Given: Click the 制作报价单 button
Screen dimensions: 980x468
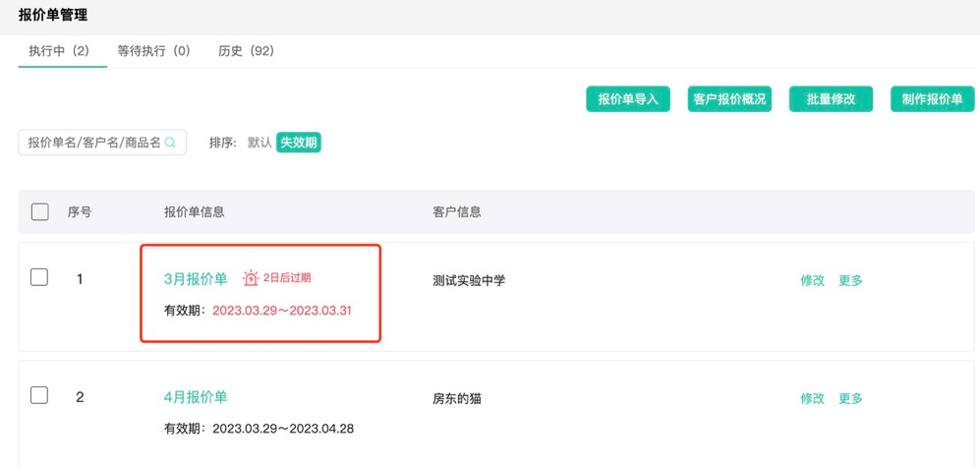Looking at the screenshot, I should [932, 99].
